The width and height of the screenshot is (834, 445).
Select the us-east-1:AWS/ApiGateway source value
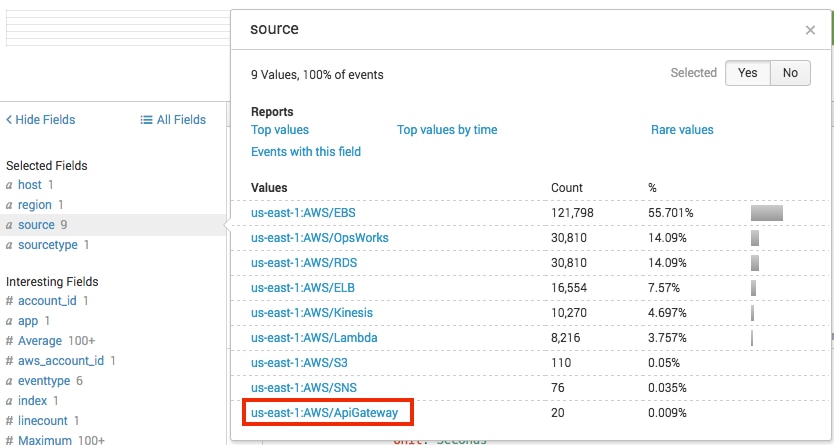327,412
